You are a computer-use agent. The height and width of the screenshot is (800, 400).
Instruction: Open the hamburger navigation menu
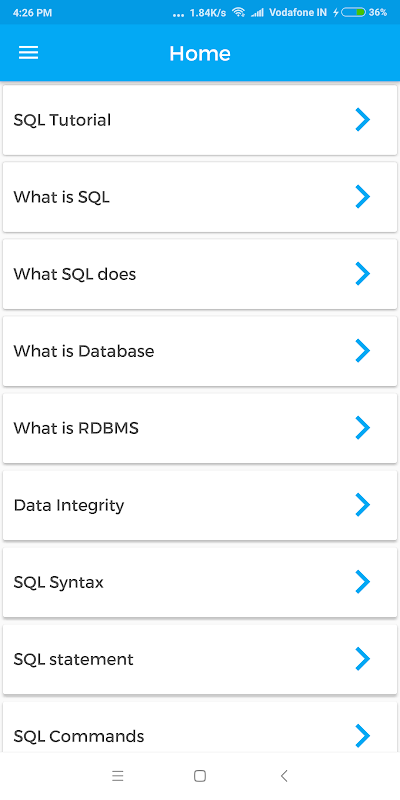tap(29, 53)
